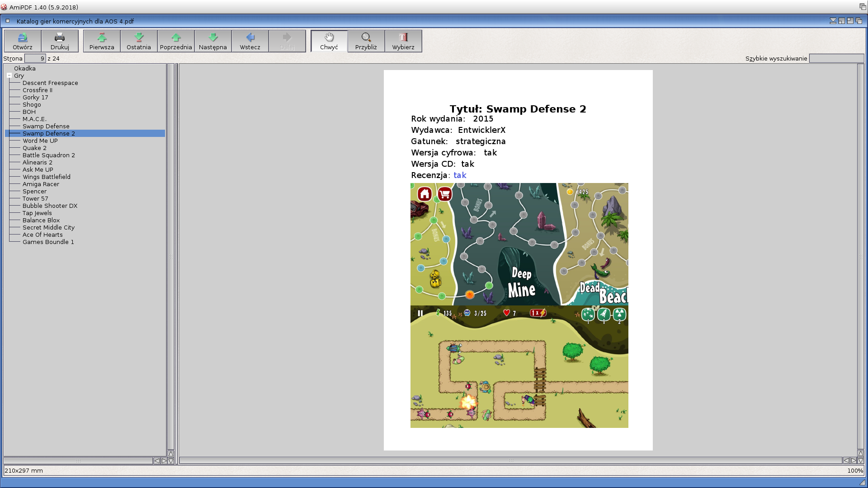Print the document with Drukuj
868x488 pixels.
(x=60, y=41)
